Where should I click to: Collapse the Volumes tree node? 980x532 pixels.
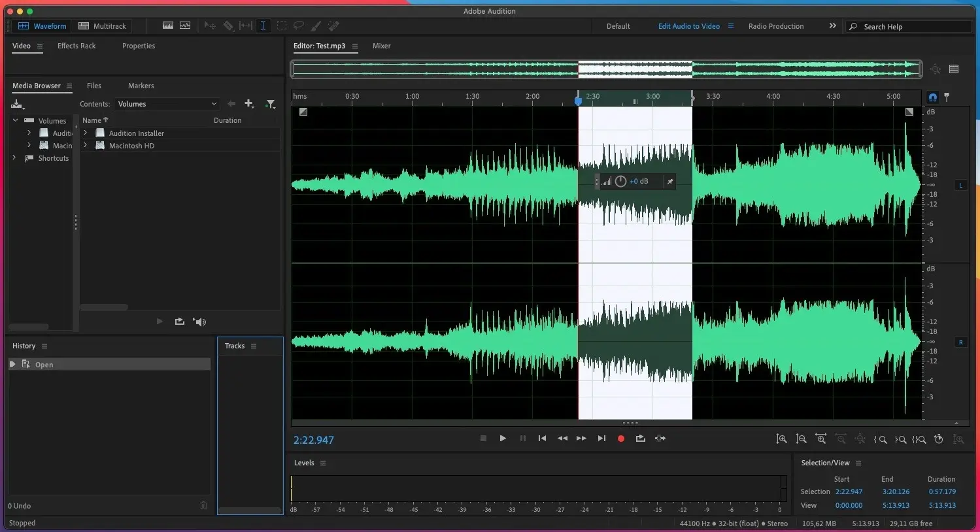point(15,120)
